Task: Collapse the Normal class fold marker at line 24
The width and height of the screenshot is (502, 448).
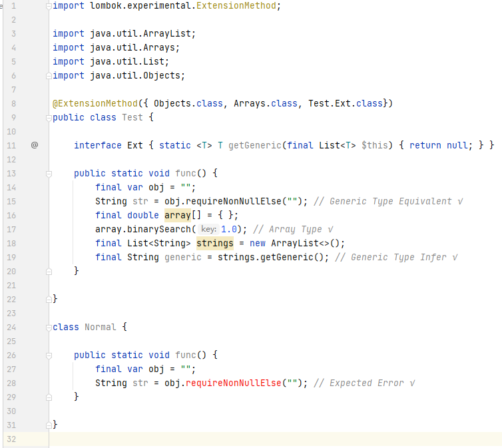Action: click(x=49, y=328)
